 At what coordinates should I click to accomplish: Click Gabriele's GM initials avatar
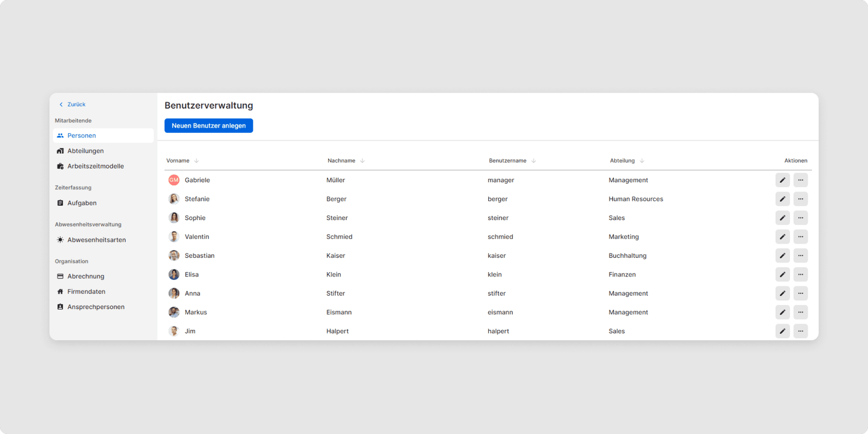click(x=174, y=180)
